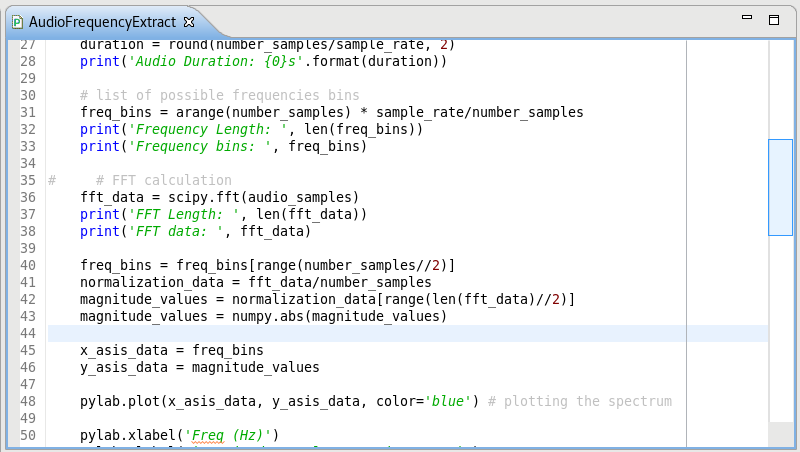Click 'y_asis_data' on line 46
The height and width of the screenshot is (452, 800).
click(124, 367)
